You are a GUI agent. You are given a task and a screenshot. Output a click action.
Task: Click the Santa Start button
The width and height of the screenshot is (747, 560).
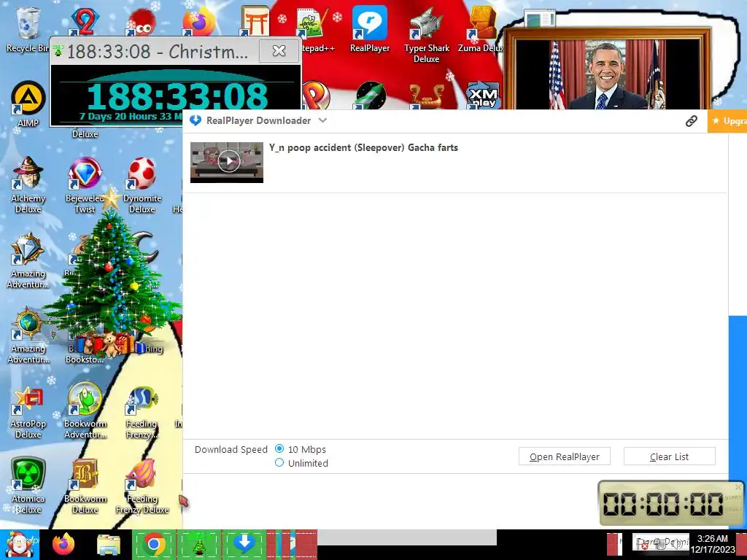20,544
